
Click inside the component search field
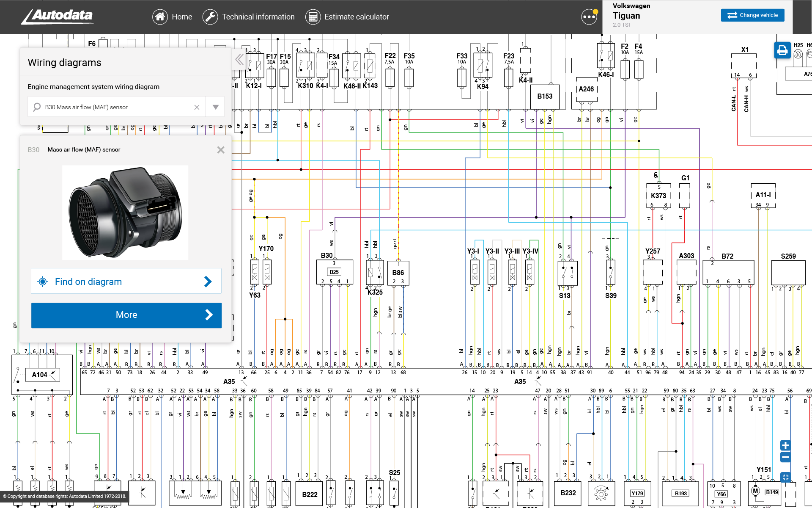tap(114, 107)
